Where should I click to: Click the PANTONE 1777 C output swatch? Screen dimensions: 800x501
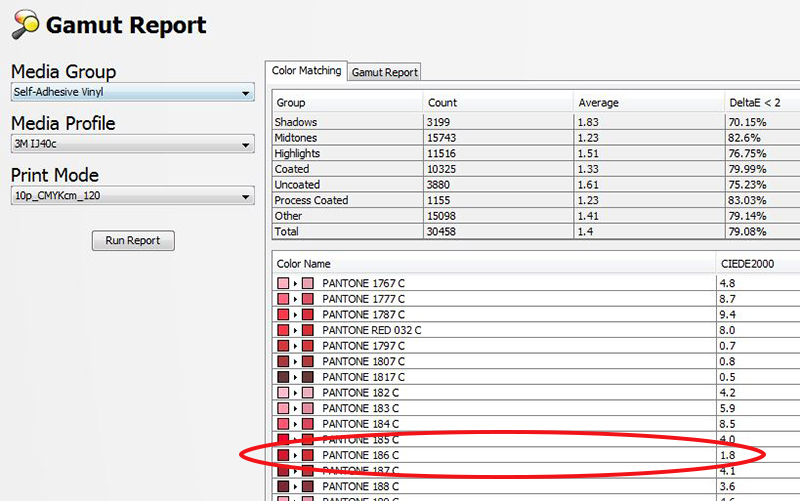pyautogui.click(x=308, y=299)
